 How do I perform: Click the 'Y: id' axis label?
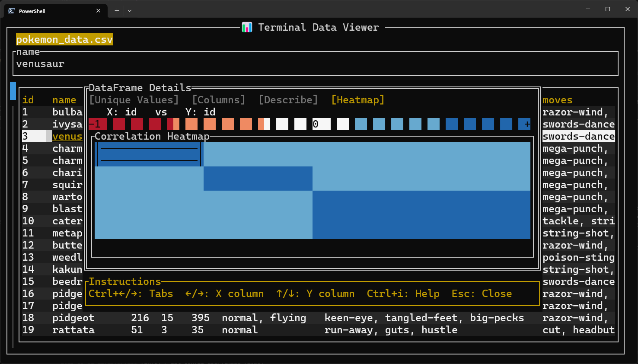[x=201, y=112]
